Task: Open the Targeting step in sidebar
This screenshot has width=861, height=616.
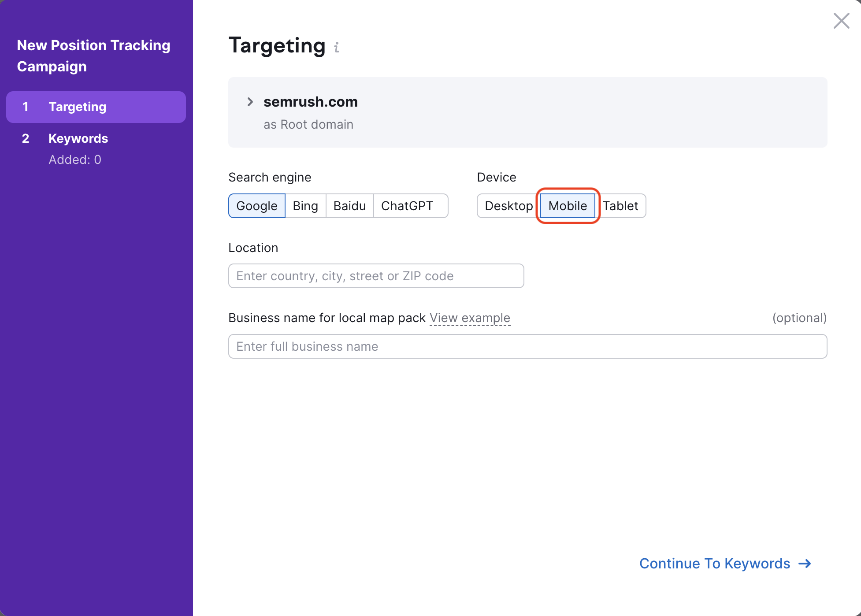Action: (x=77, y=107)
